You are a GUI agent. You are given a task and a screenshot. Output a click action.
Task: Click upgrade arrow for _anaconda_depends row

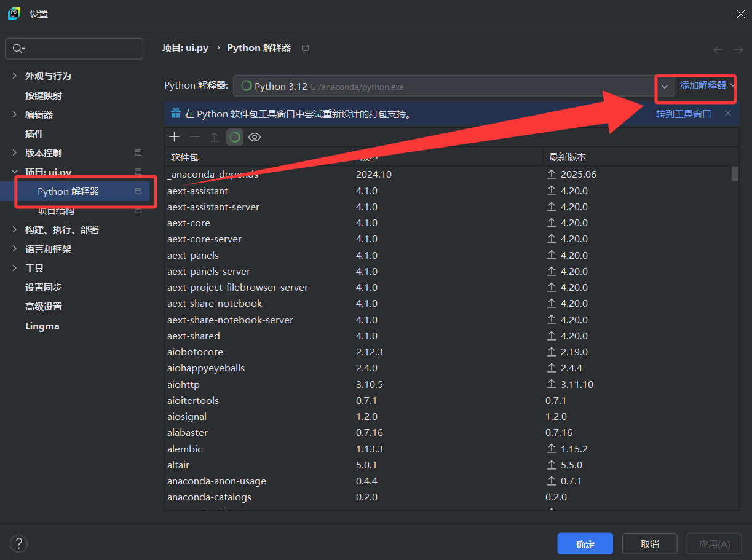click(552, 174)
